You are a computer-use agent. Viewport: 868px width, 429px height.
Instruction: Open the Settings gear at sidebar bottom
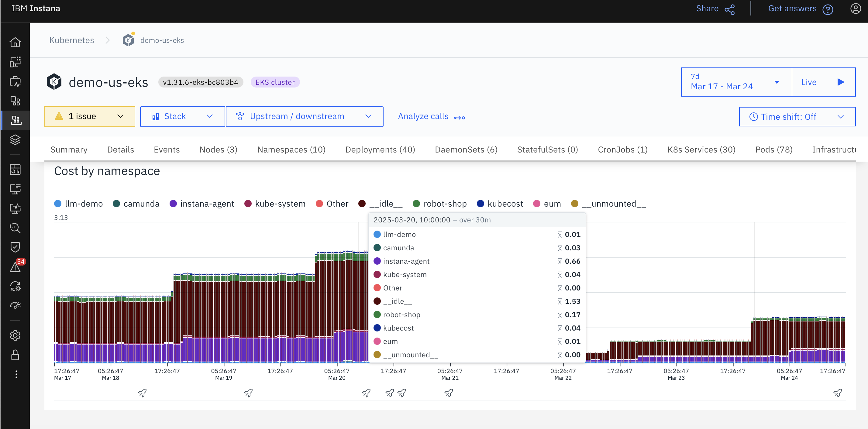(x=15, y=335)
